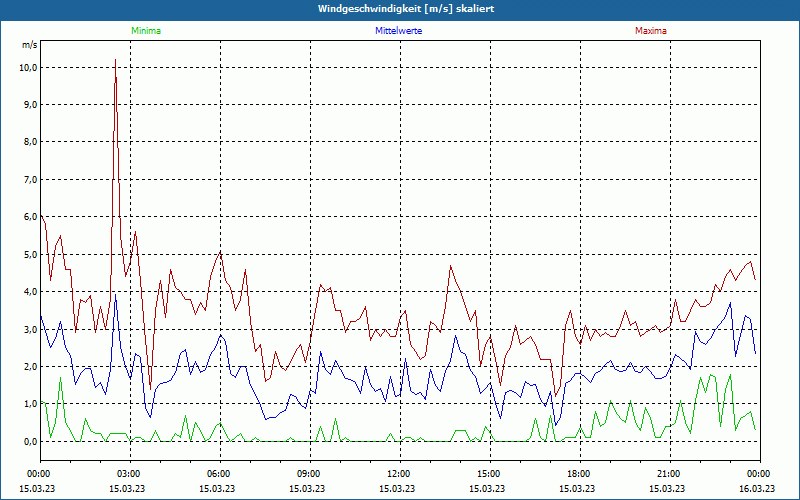Click the 16.03.23 date label
800x500 pixels.
pos(757,488)
